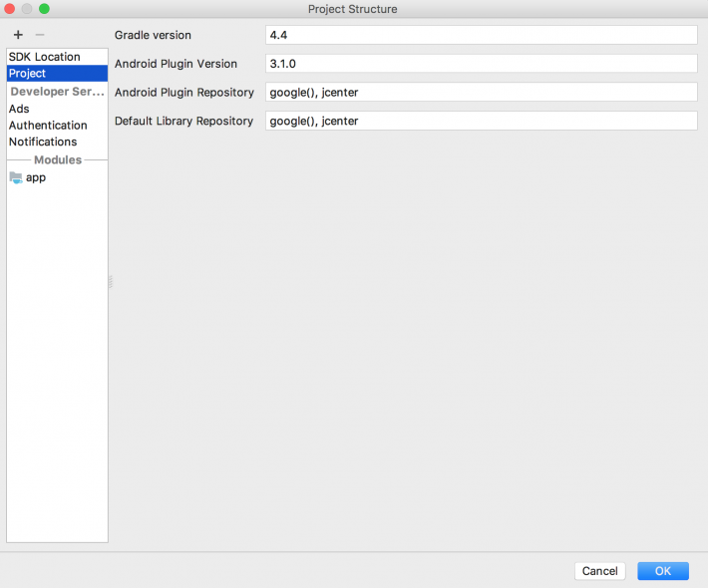
Task: Click the plus icon to add a module
Action: (18, 35)
